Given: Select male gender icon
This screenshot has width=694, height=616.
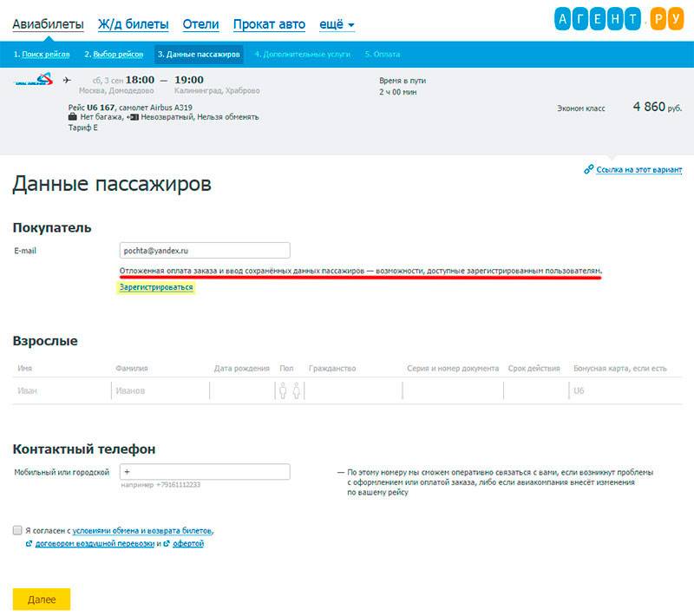Looking at the screenshot, I should click(283, 390).
